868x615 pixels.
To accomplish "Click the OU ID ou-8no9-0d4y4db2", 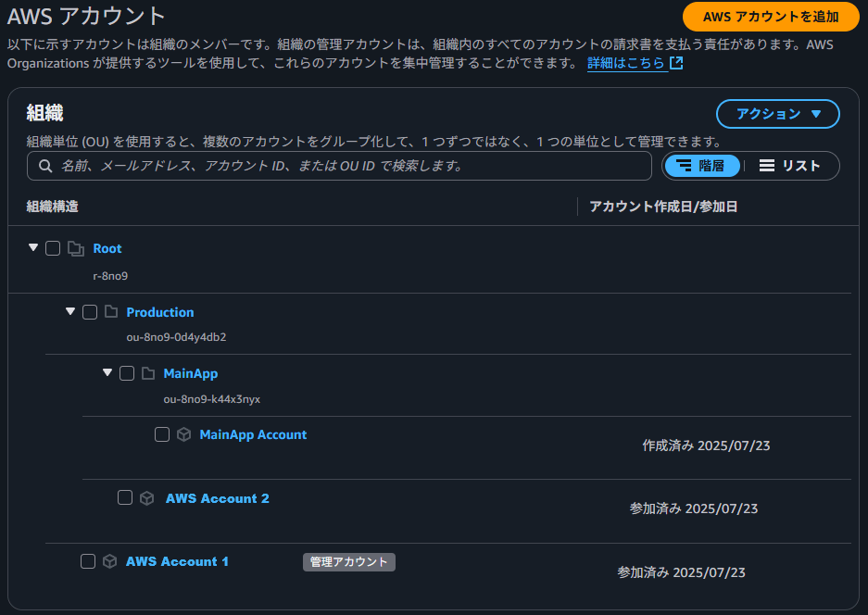I will click(x=176, y=337).
